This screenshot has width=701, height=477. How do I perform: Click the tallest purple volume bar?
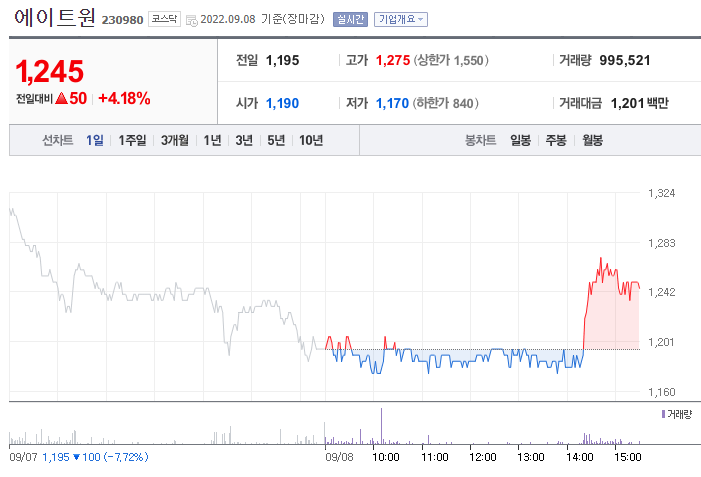(x=381, y=426)
